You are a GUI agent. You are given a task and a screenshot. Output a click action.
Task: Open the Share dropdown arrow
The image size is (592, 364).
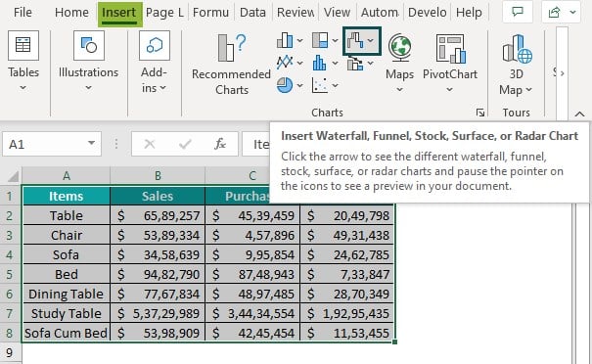(572, 12)
